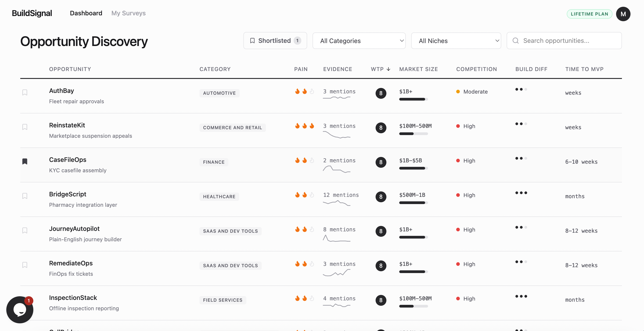
Task: Sort by the Category column header
Action: [x=215, y=69]
